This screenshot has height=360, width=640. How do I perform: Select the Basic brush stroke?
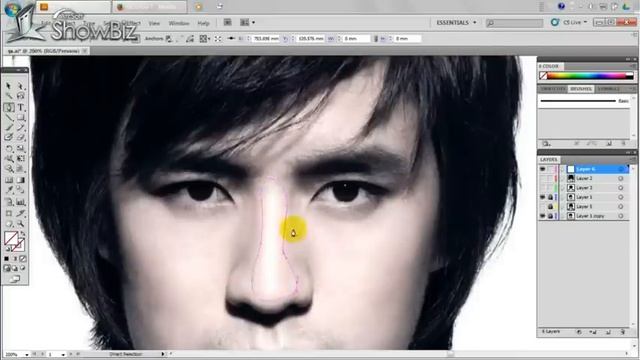pyautogui.click(x=584, y=101)
